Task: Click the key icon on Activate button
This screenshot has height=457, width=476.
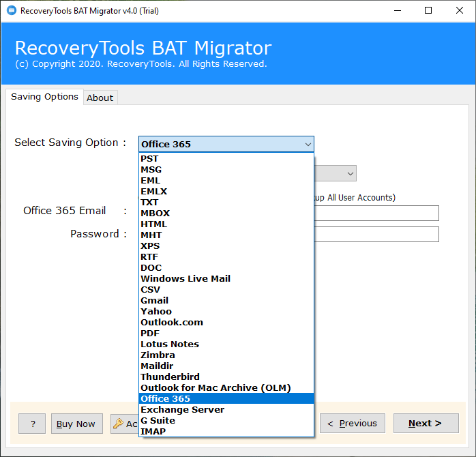Action: pos(118,423)
